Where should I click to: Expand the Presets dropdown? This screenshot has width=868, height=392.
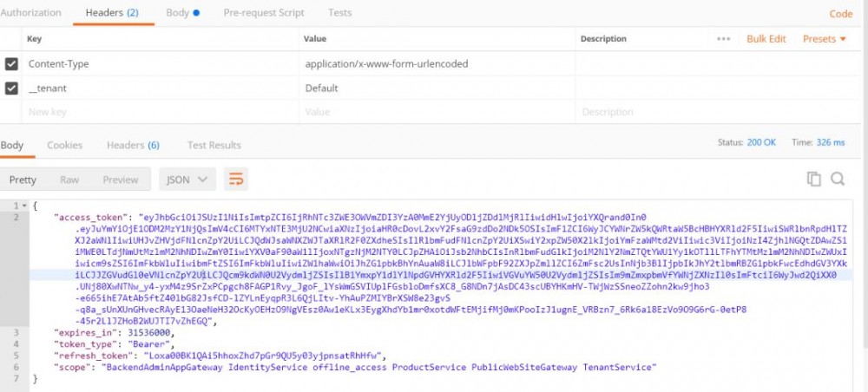click(825, 39)
